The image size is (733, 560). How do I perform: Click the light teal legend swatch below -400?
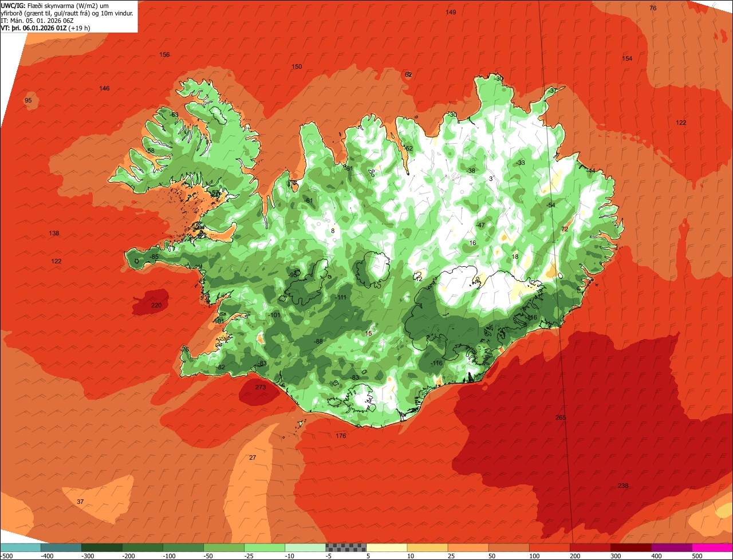(x=20, y=547)
